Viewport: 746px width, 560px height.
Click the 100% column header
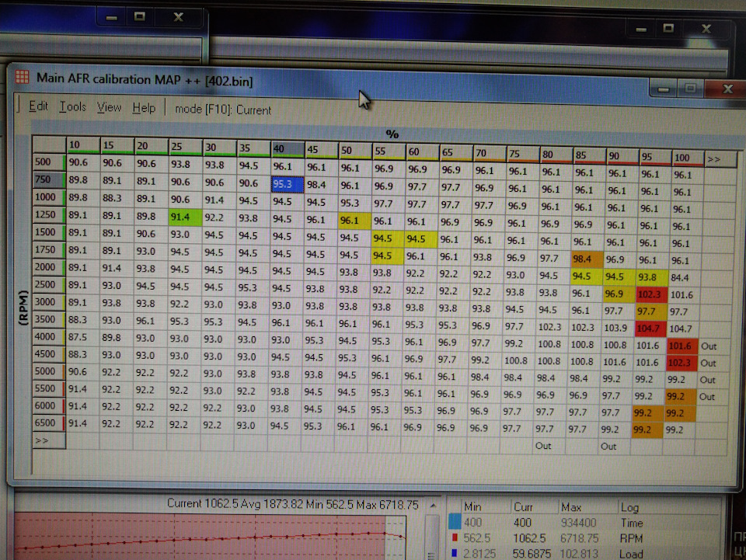(686, 158)
